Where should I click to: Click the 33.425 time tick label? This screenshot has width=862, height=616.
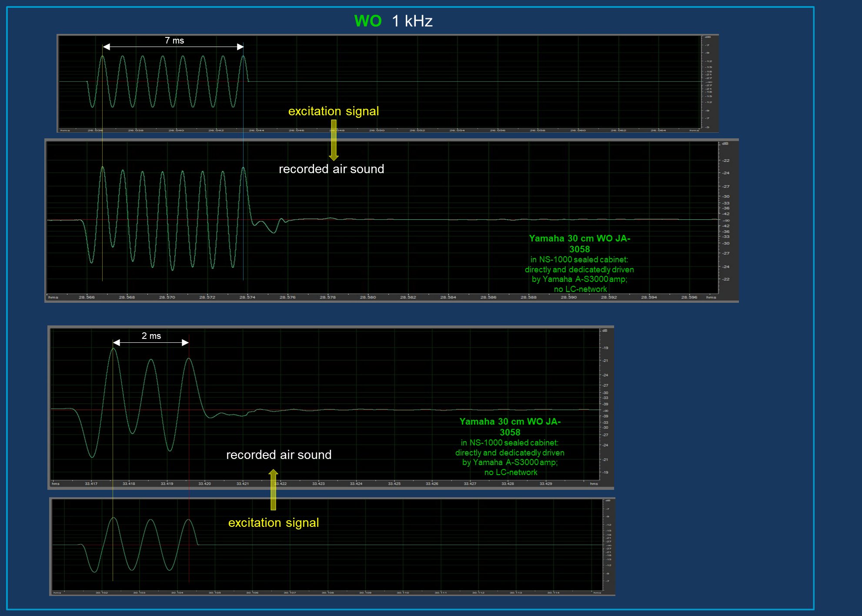coord(394,484)
